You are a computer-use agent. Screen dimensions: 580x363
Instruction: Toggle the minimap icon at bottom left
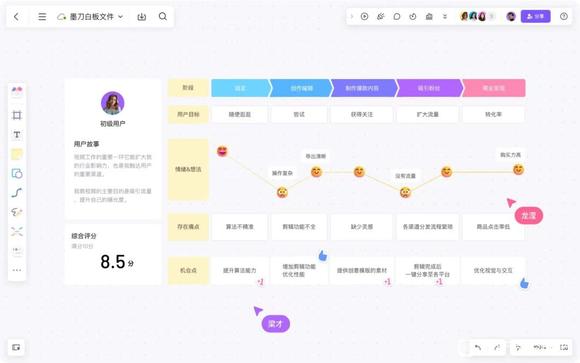tap(16, 347)
